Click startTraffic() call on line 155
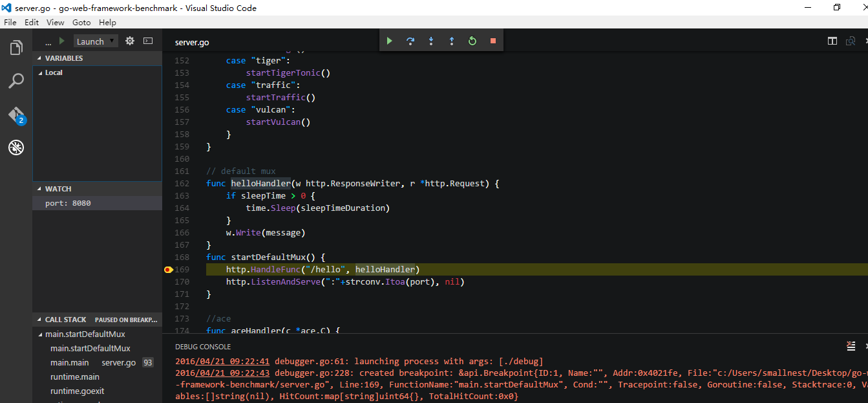868x403 pixels. coord(281,98)
